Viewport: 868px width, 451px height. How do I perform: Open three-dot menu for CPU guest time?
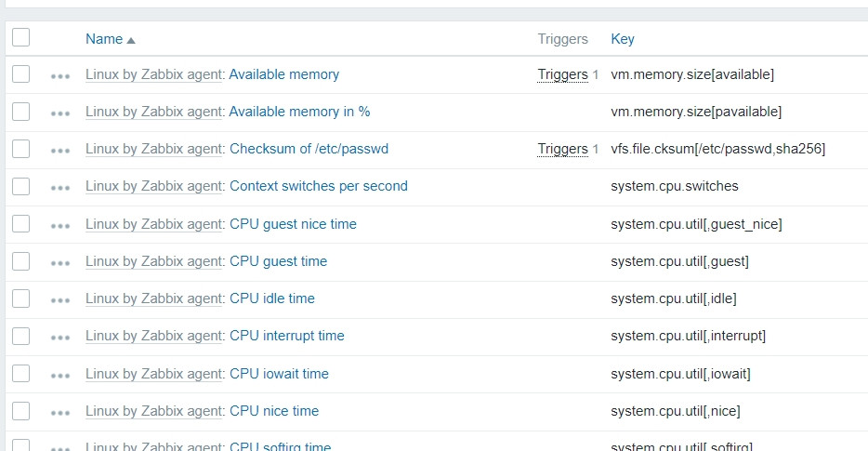pyautogui.click(x=60, y=262)
